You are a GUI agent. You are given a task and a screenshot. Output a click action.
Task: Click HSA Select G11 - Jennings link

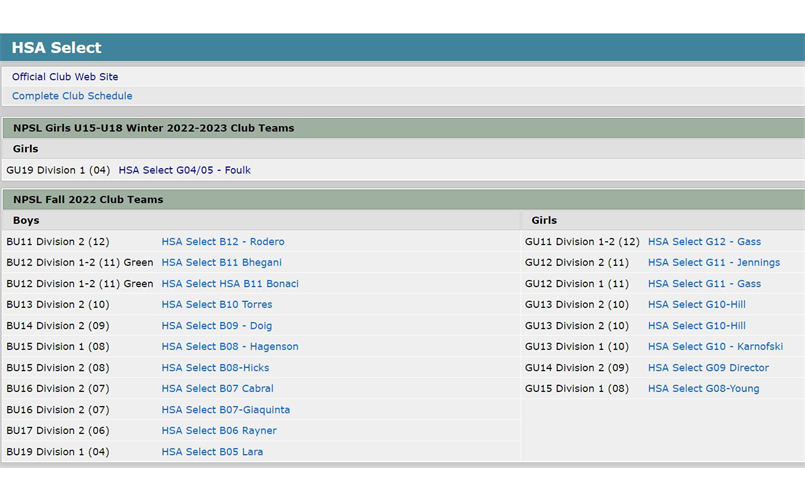click(x=714, y=263)
